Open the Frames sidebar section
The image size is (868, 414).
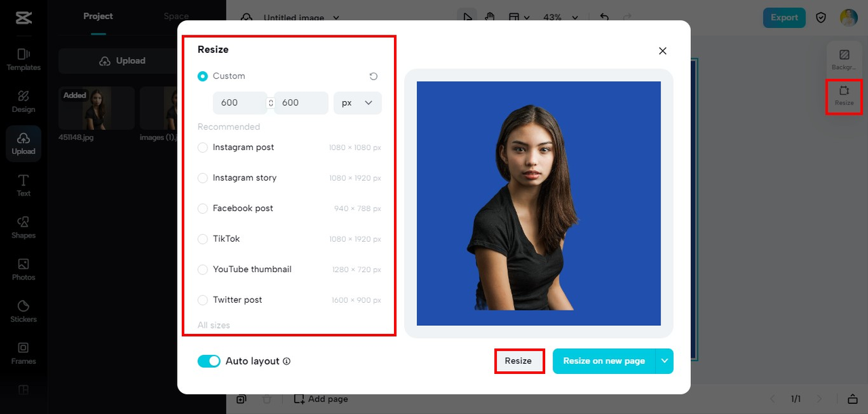point(23,353)
